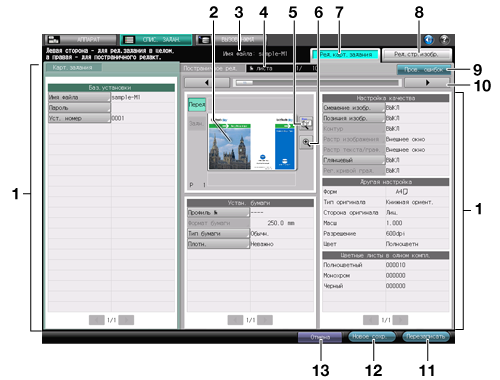This screenshot has height=380, width=500.
Task: Click the Рег. кривой град. setting
Action: [x=354, y=171]
